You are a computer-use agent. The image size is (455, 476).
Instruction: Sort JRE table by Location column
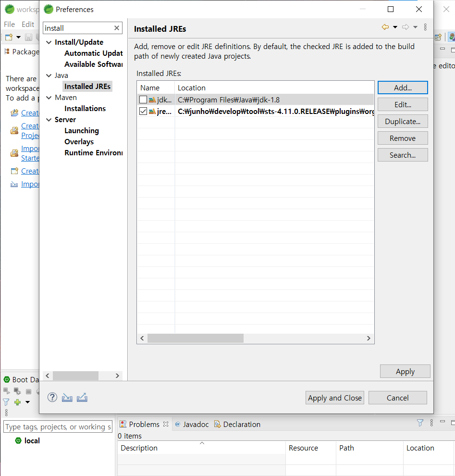point(274,88)
